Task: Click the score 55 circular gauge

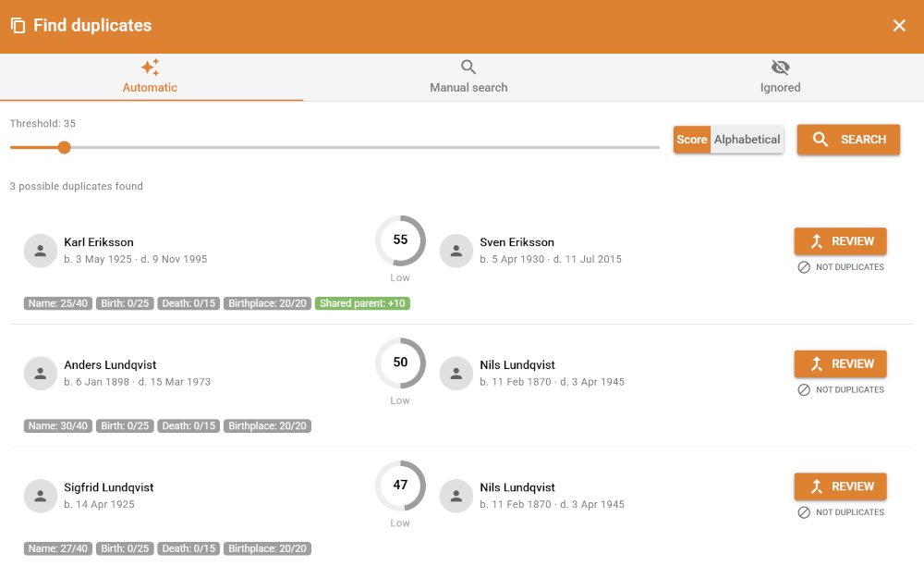Action: pyautogui.click(x=400, y=240)
